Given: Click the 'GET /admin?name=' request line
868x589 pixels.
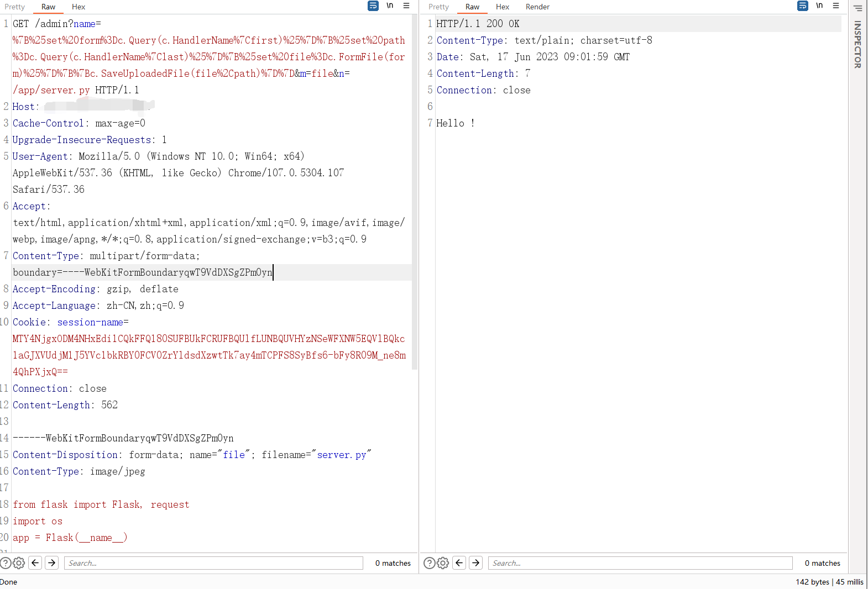Looking at the screenshot, I should click(57, 24).
